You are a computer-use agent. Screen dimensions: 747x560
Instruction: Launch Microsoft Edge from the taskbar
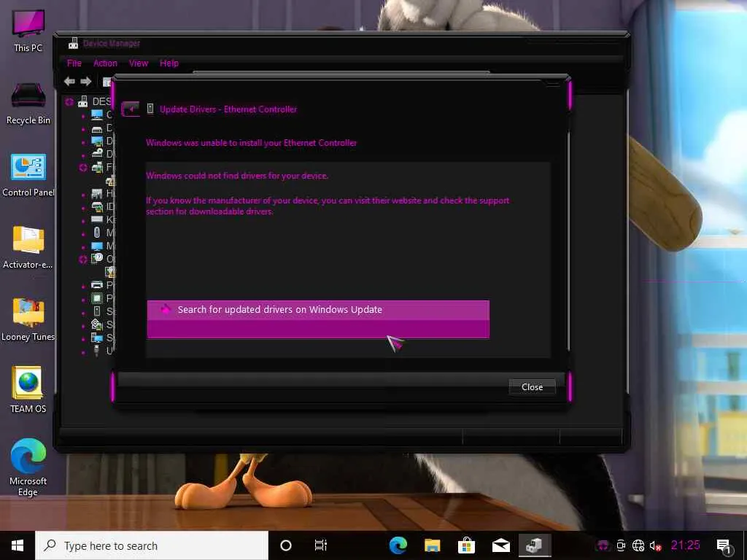pyautogui.click(x=398, y=545)
